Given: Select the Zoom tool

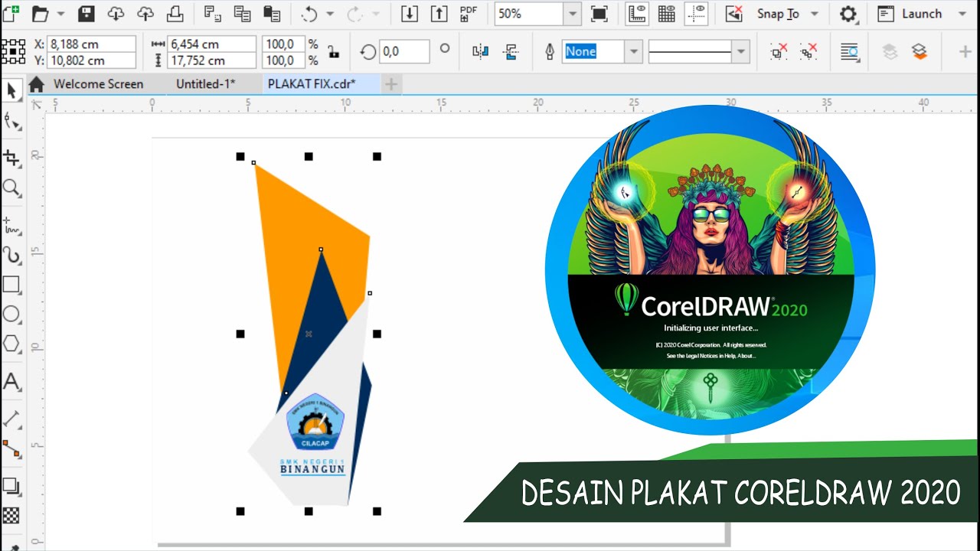Looking at the screenshot, I should [x=11, y=188].
